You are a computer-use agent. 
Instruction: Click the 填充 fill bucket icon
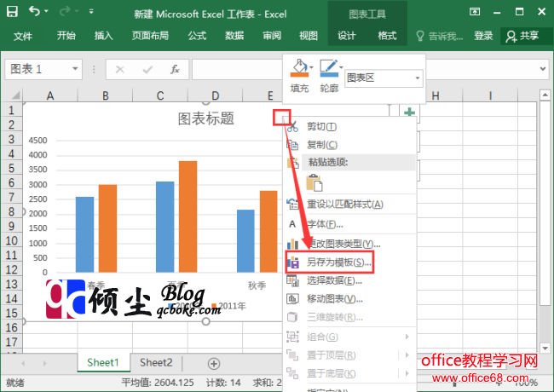click(299, 67)
